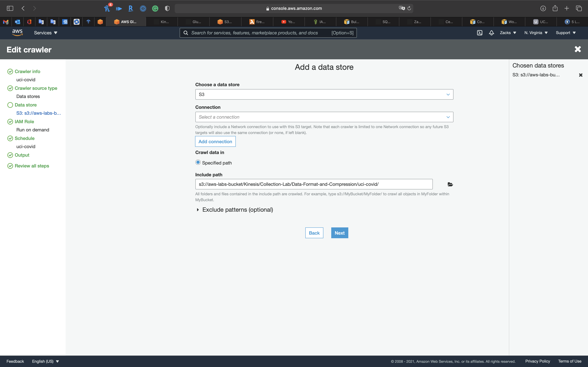Open the browser downloads icon
This screenshot has width=588, height=367.
(543, 8)
